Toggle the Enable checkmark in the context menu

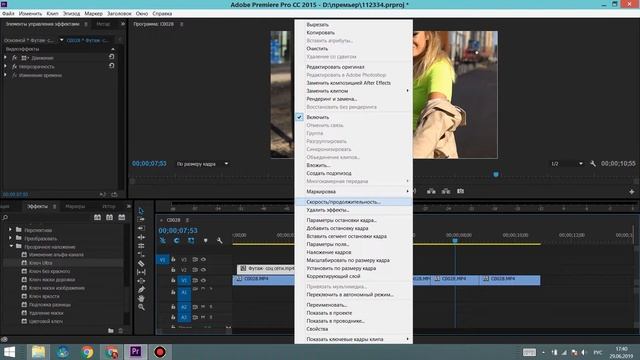pyautogui.click(x=299, y=117)
